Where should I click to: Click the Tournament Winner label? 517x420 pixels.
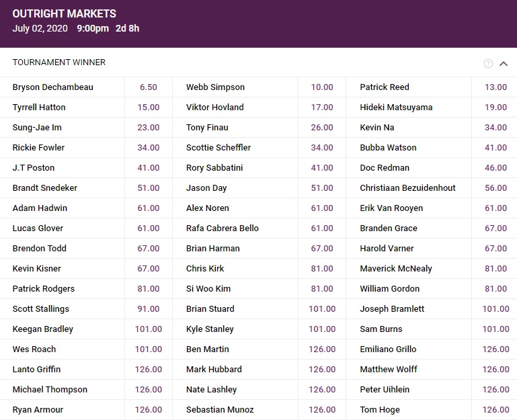tap(59, 62)
